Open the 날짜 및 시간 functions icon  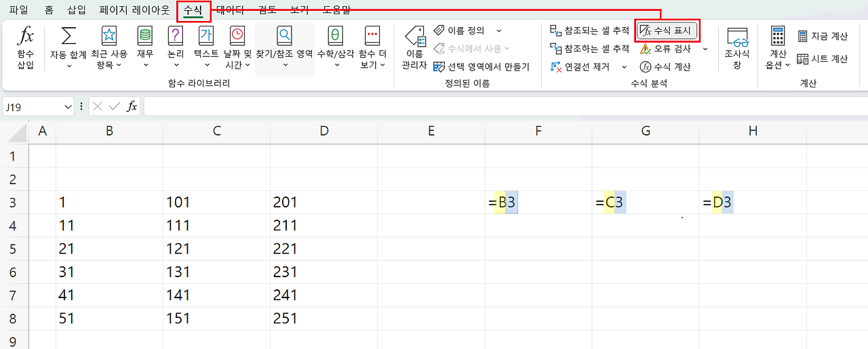237,35
